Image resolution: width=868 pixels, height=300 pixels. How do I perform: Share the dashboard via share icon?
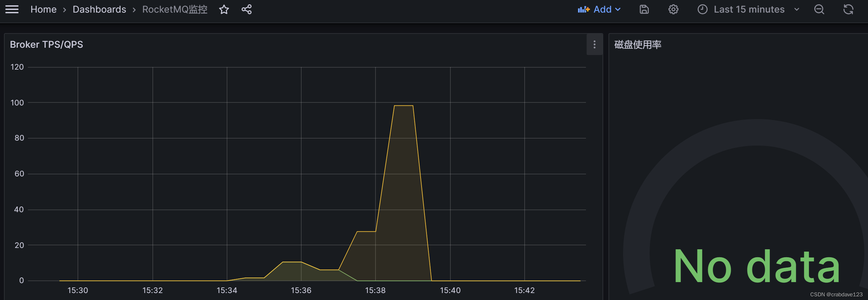click(x=247, y=9)
